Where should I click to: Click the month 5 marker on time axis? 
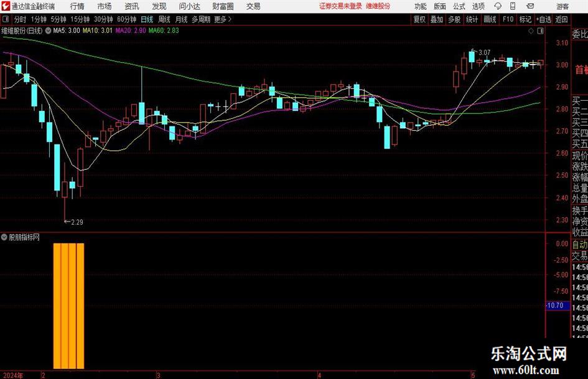click(474, 375)
